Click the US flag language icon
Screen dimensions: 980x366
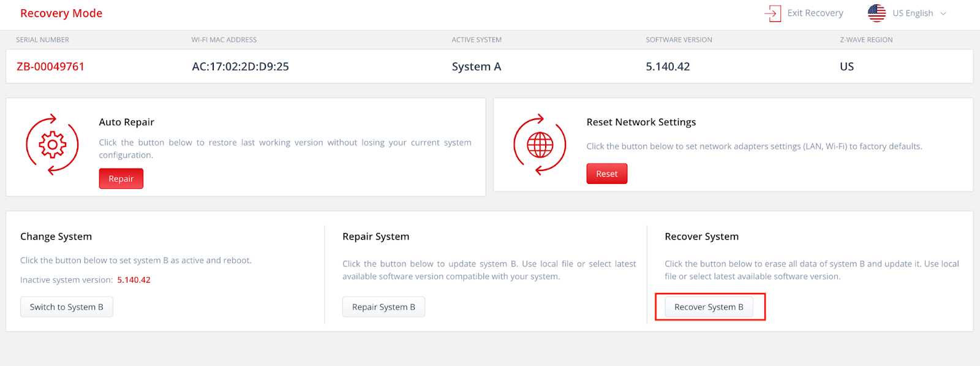click(x=876, y=13)
